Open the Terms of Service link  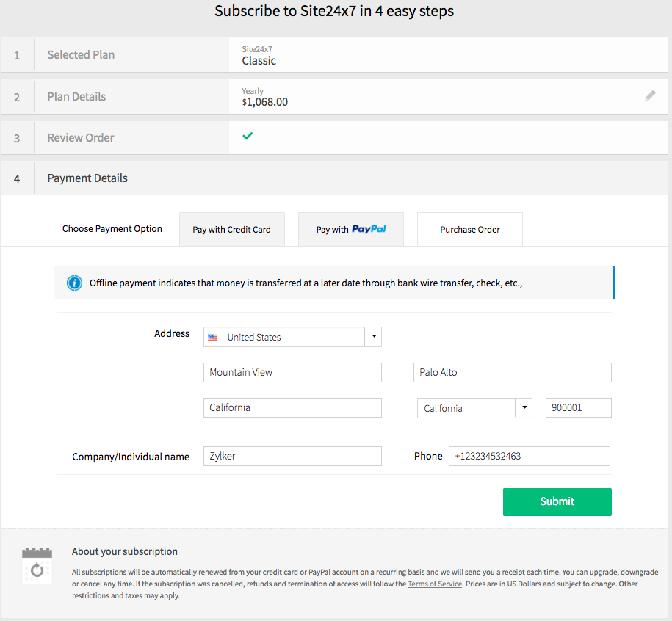(435, 584)
